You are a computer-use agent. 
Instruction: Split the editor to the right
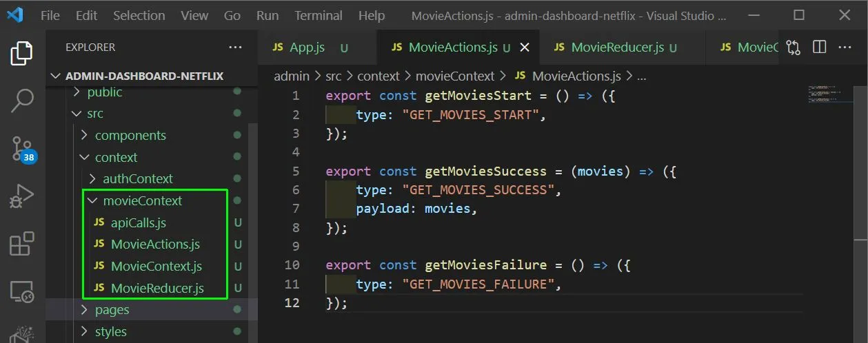[819, 48]
